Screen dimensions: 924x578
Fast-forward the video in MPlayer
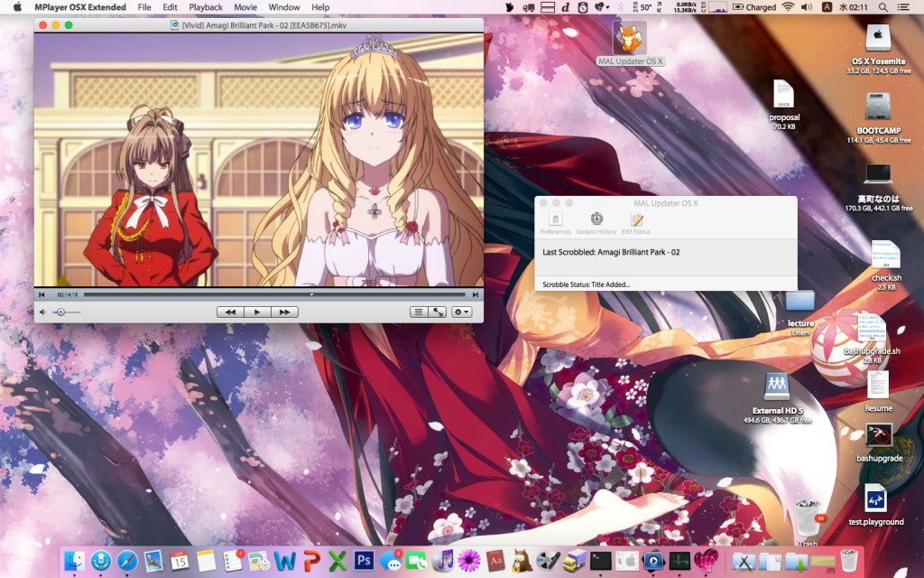(284, 312)
